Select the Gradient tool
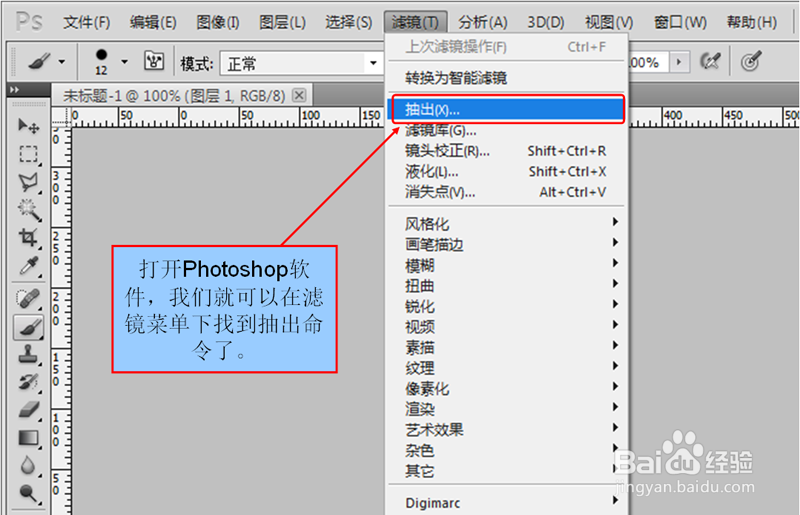The image size is (800, 515). (29, 438)
